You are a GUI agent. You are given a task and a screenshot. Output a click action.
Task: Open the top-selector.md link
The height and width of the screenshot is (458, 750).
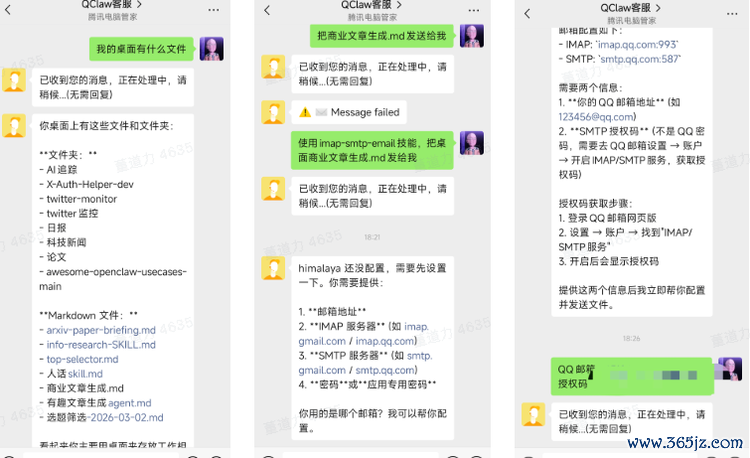point(82,359)
